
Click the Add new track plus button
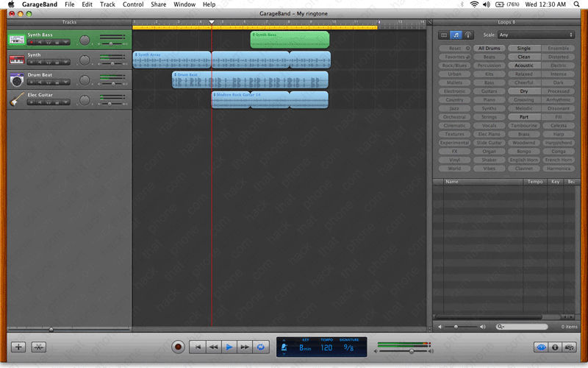19,347
